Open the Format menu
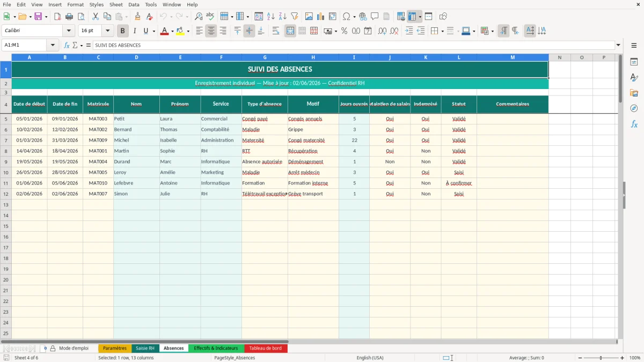644x362 pixels. [x=75, y=4]
